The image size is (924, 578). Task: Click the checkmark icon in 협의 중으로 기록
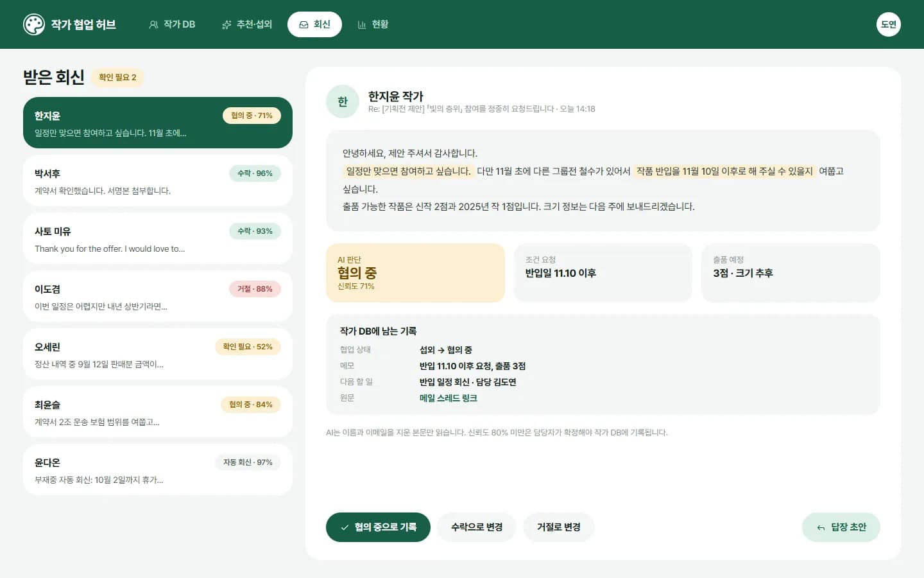(x=345, y=527)
